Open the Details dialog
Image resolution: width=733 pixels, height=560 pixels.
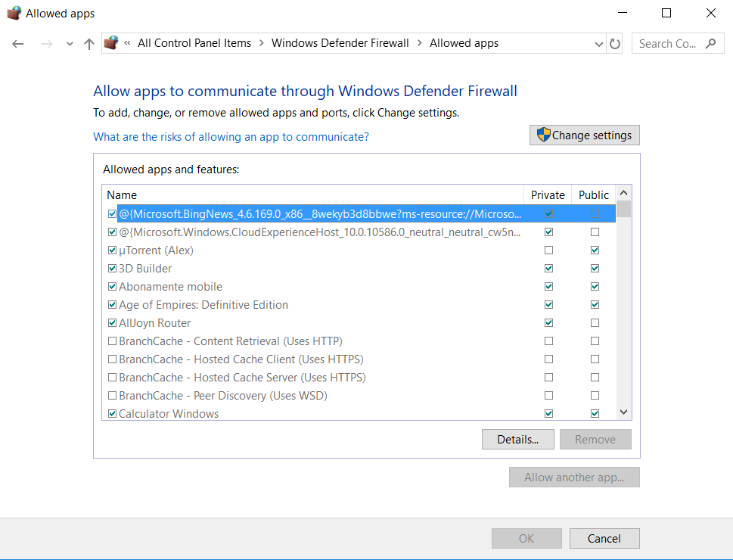click(x=518, y=440)
